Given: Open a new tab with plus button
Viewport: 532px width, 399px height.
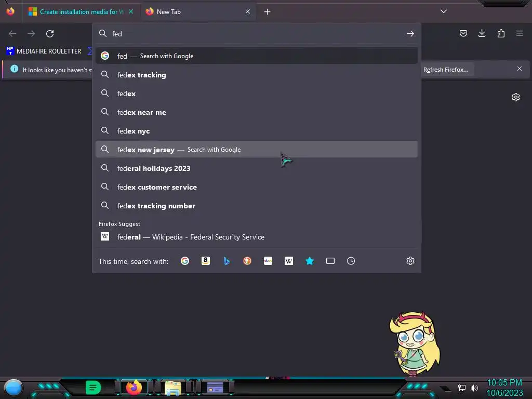Looking at the screenshot, I should (268, 12).
